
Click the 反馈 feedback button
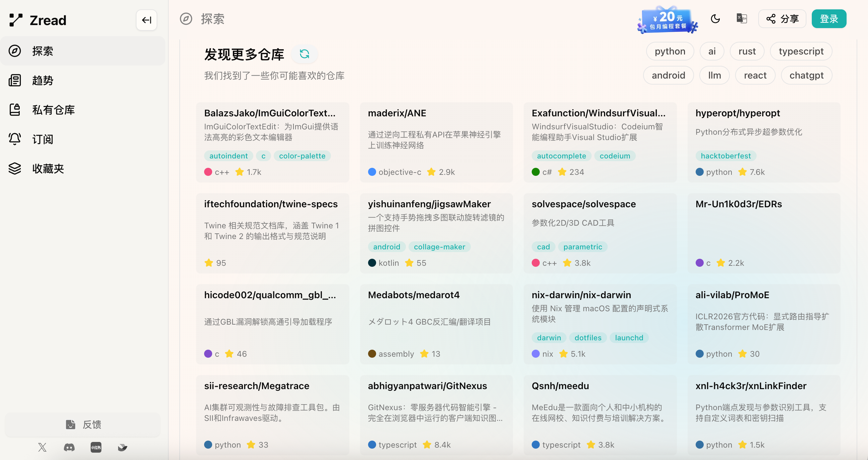point(83,424)
